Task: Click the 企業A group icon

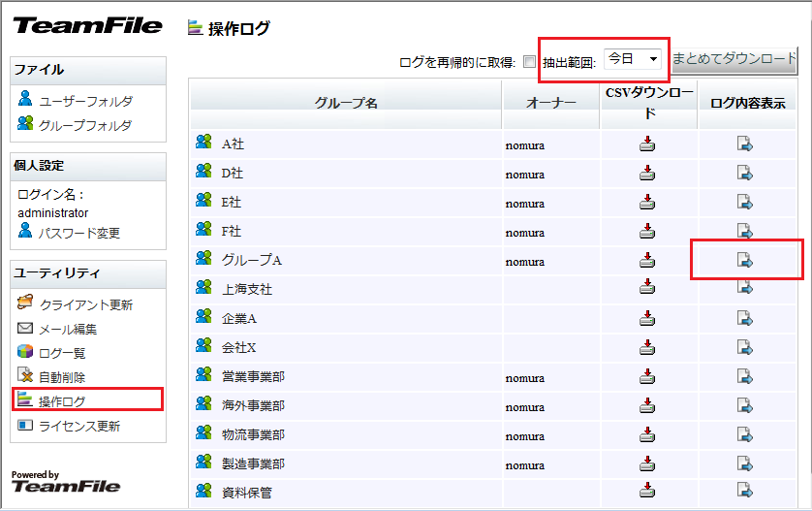Action: click(x=203, y=317)
